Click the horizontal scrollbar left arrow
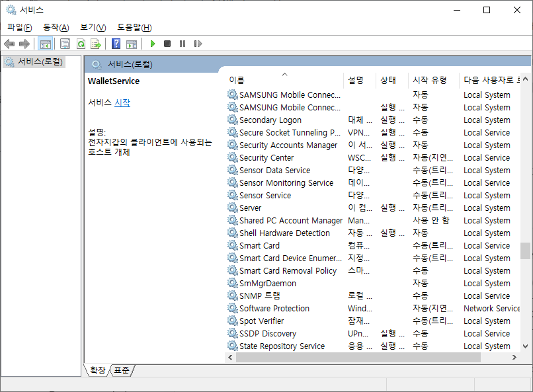Viewport: 533px width, 392px height. [x=231, y=358]
